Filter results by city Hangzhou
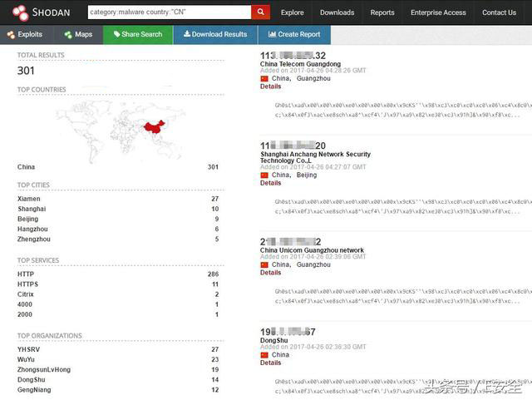 click(x=118, y=230)
